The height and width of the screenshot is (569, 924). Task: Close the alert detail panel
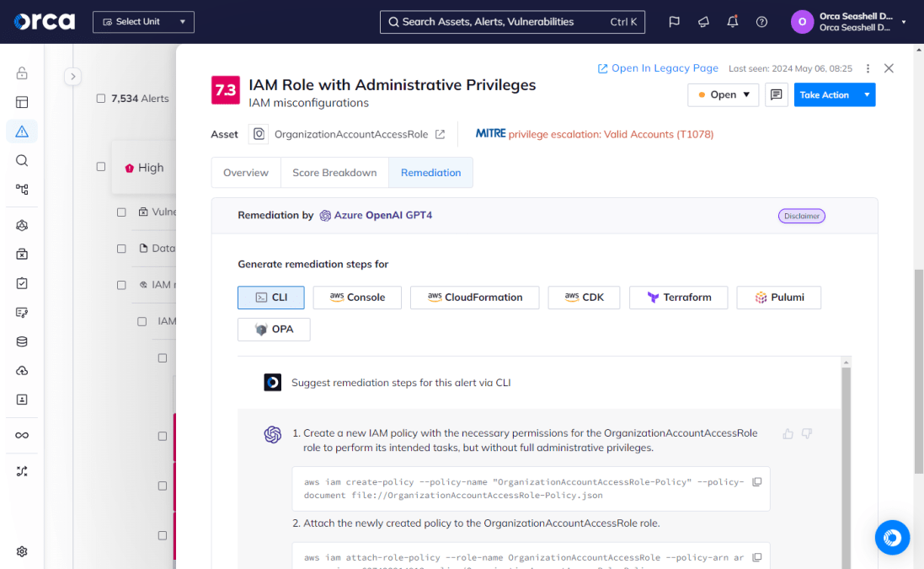889,68
